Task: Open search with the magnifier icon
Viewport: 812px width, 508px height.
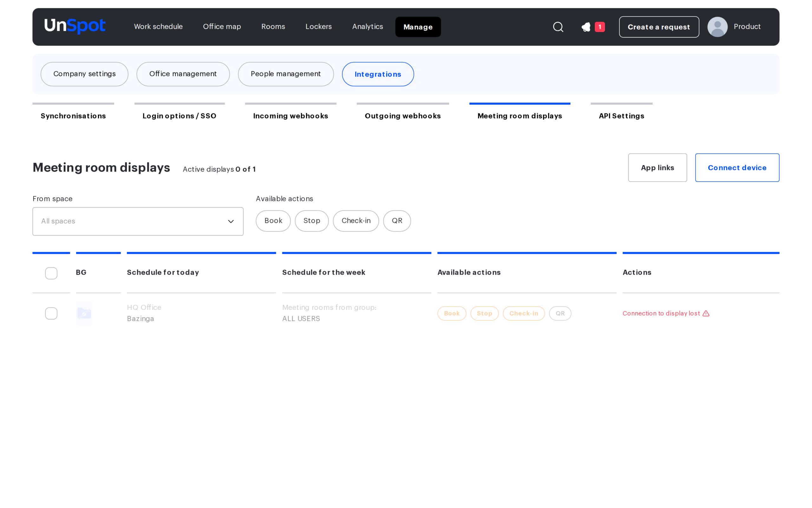Action: [558, 27]
